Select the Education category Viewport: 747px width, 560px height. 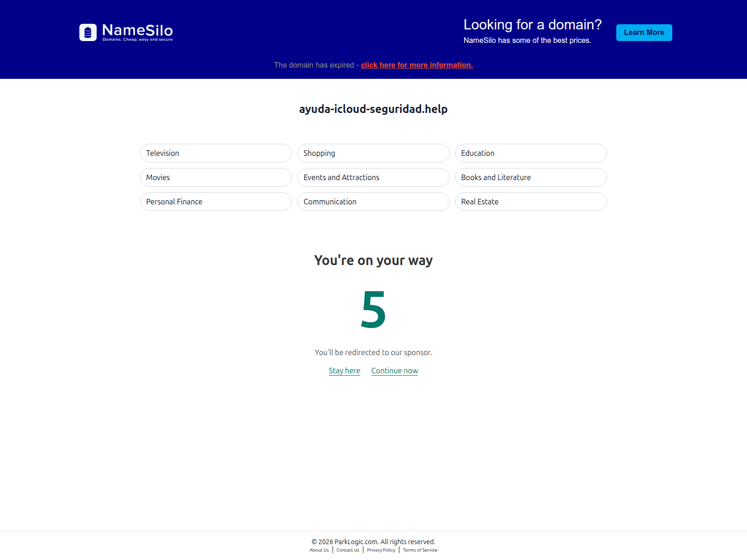(531, 153)
